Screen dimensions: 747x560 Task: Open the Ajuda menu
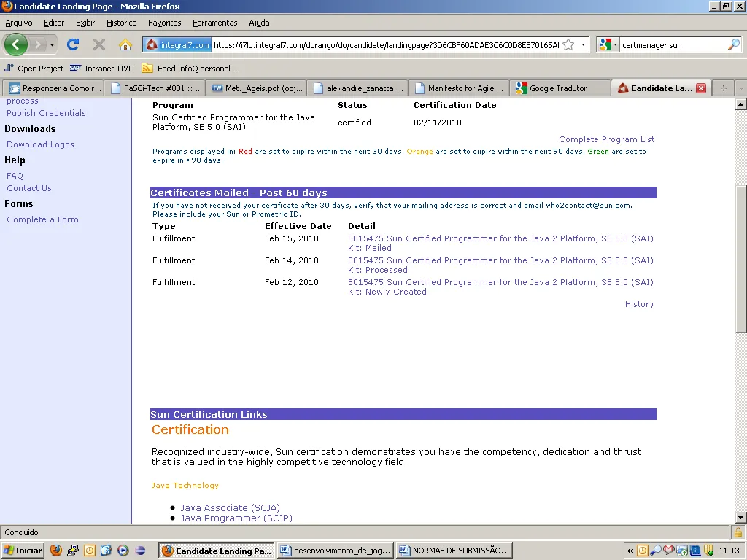tap(259, 23)
